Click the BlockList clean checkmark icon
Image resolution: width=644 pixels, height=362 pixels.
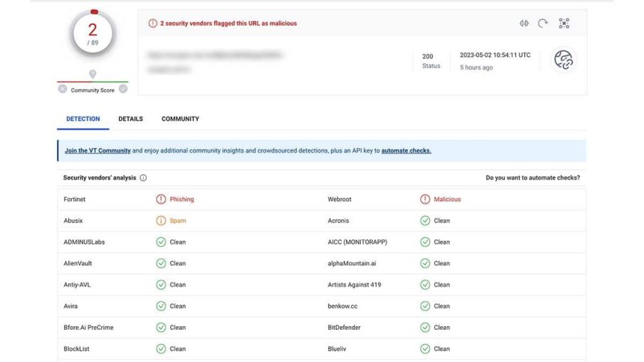pos(161,349)
